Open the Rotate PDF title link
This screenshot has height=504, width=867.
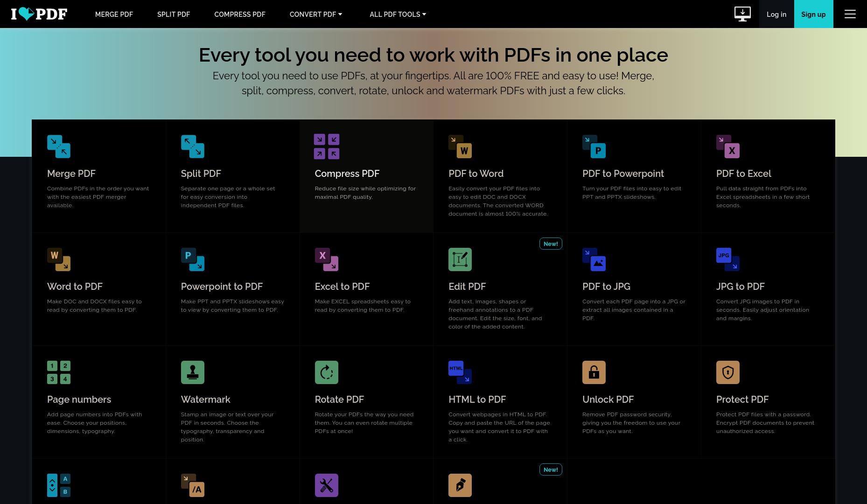339,399
